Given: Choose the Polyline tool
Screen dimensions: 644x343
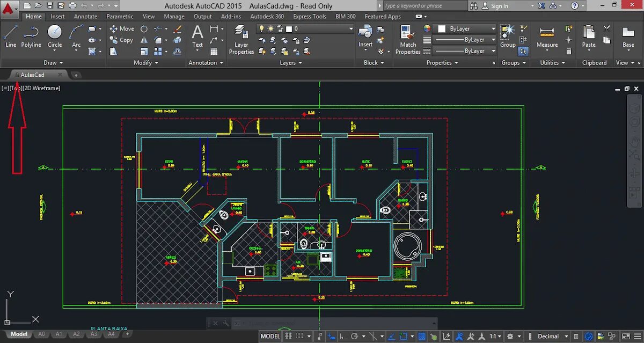Looking at the screenshot, I should (31, 36).
